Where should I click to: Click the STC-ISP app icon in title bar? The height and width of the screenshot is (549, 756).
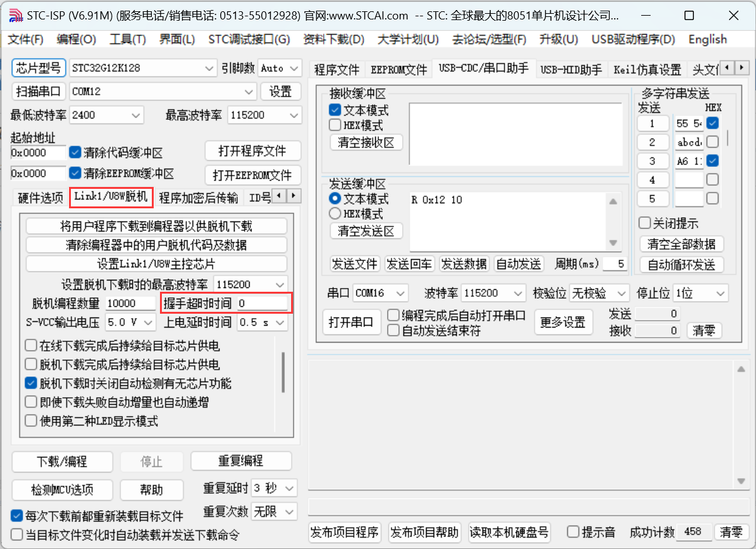(16, 15)
